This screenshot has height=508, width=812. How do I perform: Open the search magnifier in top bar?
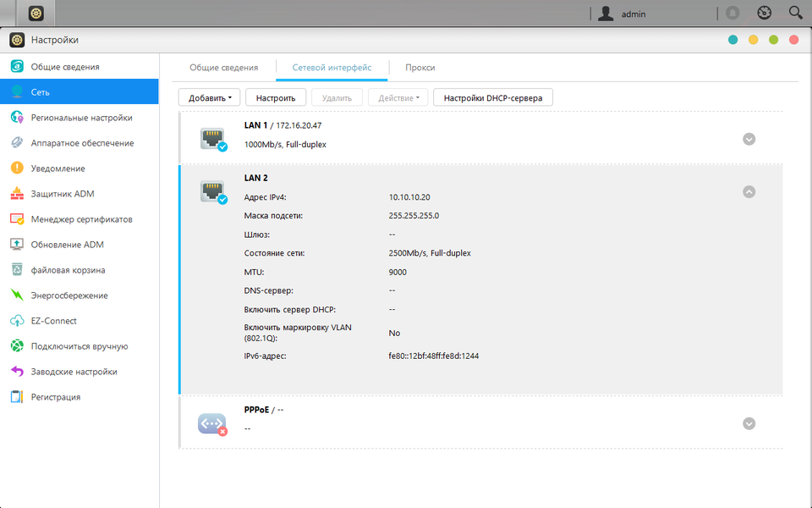[795, 13]
